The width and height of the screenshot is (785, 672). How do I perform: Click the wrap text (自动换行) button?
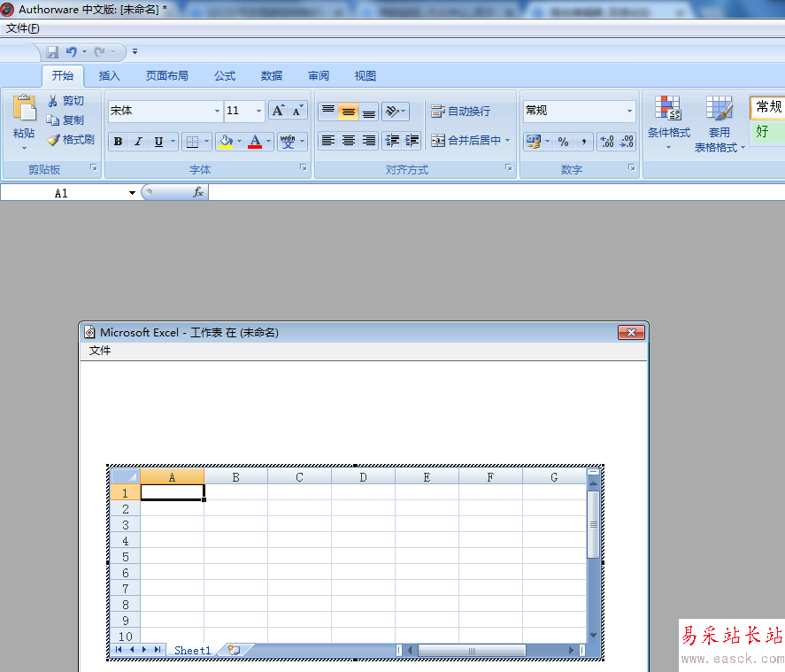point(460,112)
